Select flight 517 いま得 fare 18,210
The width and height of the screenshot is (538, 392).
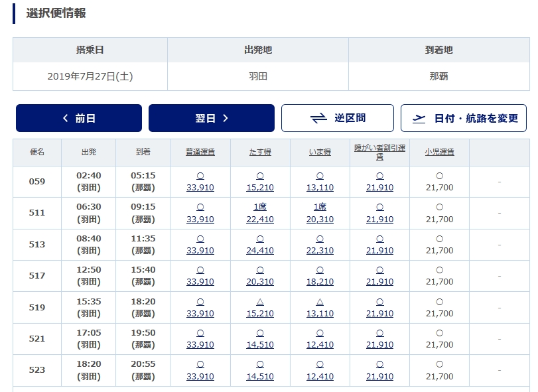pyautogui.click(x=320, y=276)
